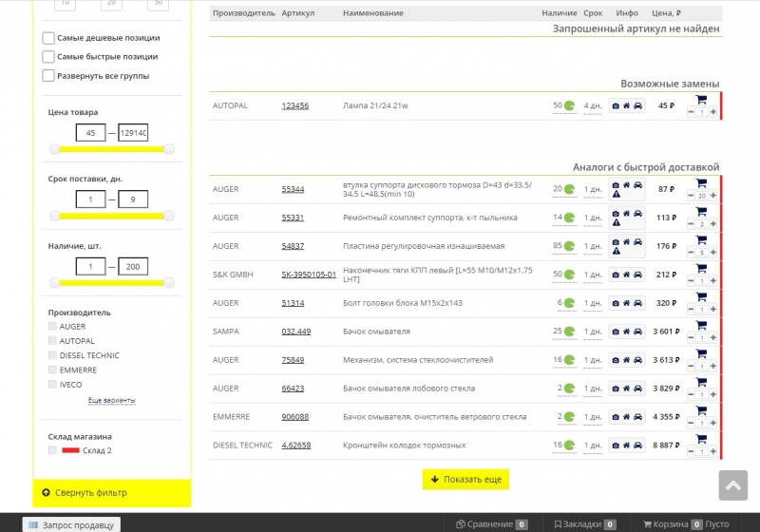Open article link SK-3950105-01

(309, 275)
